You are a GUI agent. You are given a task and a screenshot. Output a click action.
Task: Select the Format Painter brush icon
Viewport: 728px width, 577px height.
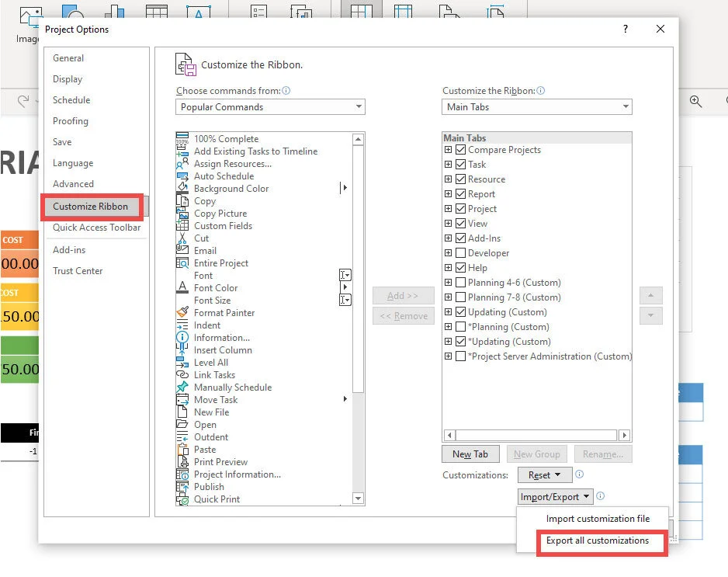click(x=182, y=313)
